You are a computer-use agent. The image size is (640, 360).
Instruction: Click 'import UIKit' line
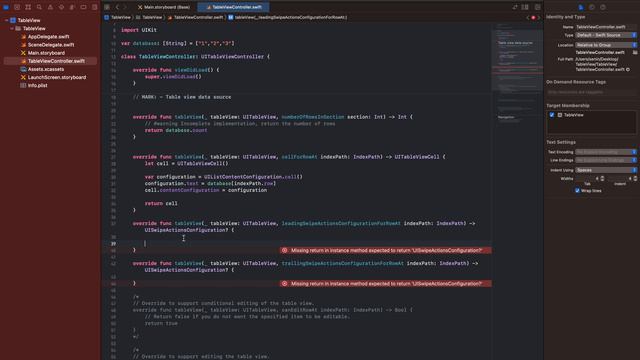pyautogui.click(x=139, y=30)
